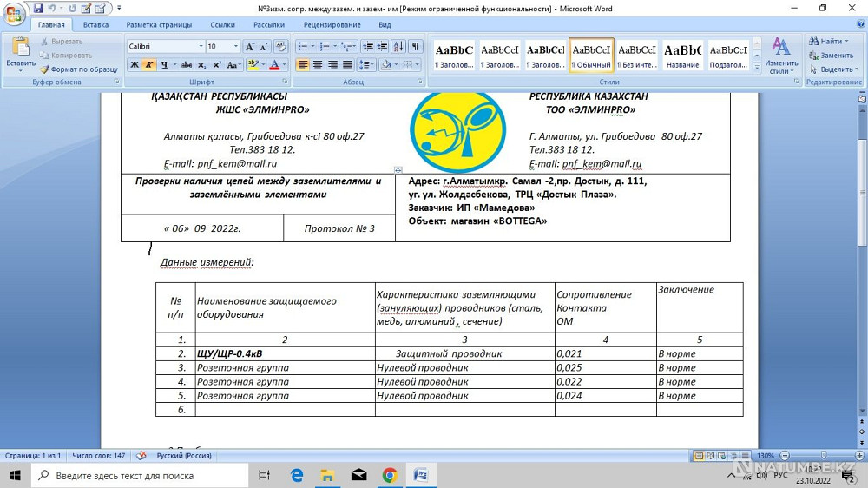Open multilevel list options

point(347,47)
